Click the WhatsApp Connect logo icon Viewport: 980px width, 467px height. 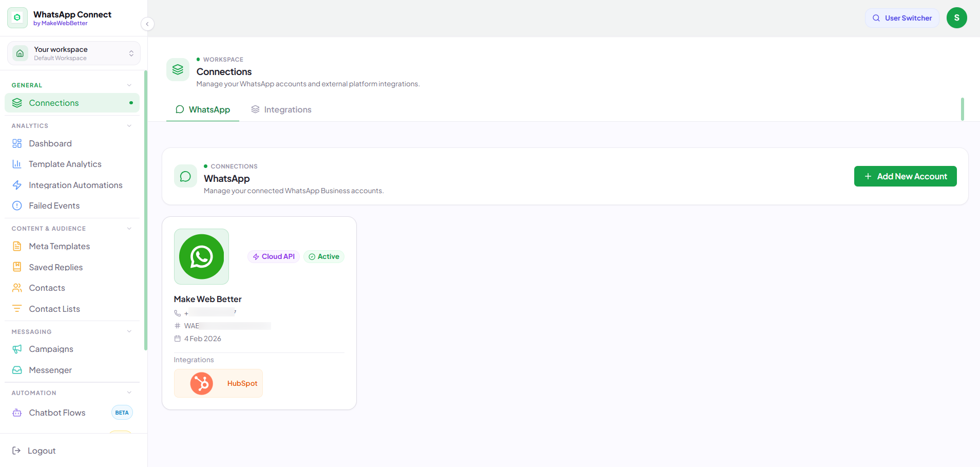17,18
